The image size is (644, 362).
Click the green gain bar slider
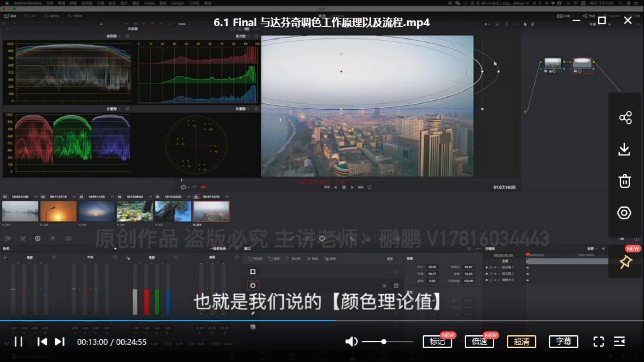tap(157, 302)
